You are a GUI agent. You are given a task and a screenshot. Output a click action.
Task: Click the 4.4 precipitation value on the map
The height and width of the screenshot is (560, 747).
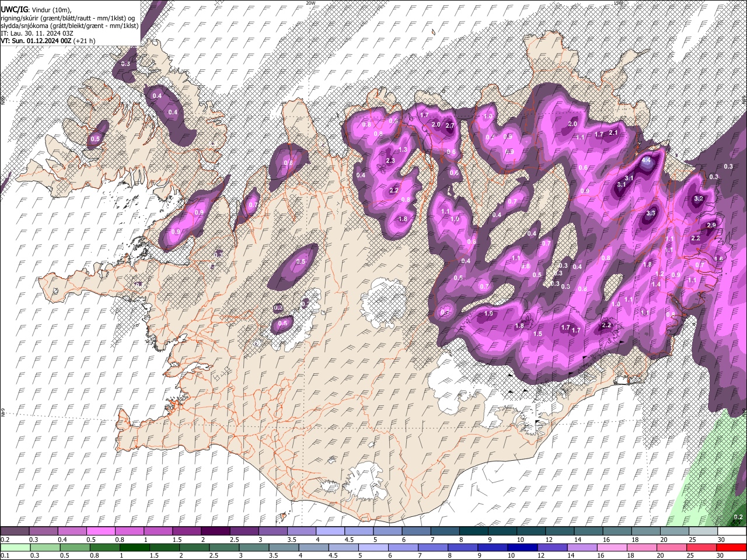click(646, 160)
